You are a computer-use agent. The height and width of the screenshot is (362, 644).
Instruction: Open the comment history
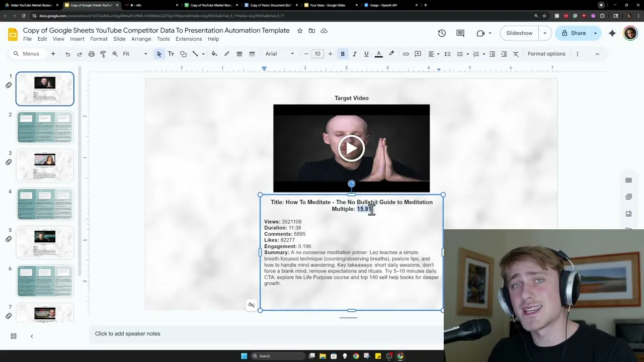pos(460,33)
